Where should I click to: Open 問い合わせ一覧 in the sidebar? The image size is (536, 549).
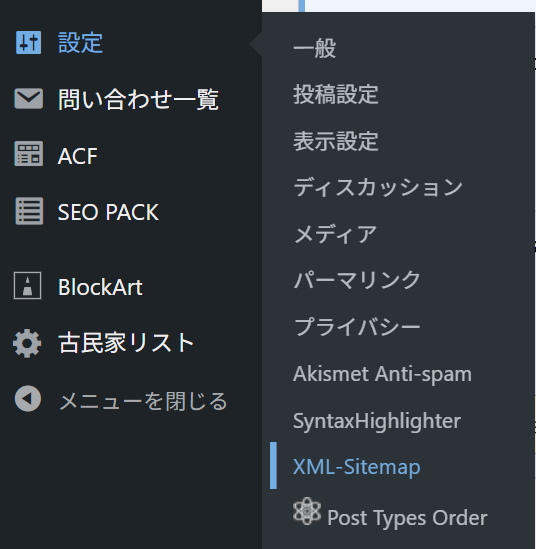(x=138, y=99)
